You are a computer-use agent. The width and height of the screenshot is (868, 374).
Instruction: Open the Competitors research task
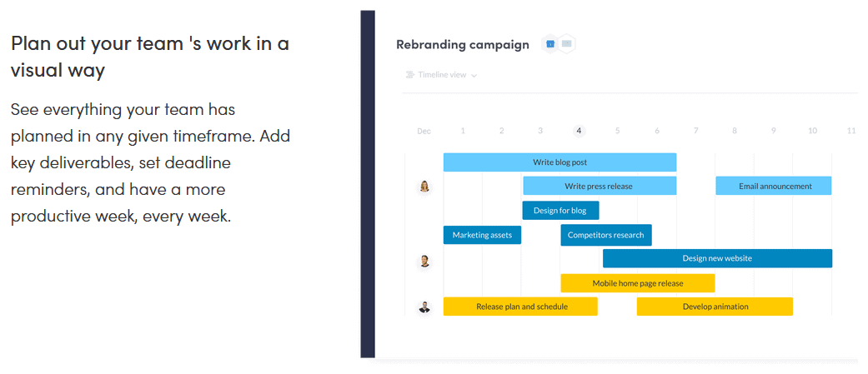click(x=606, y=235)
